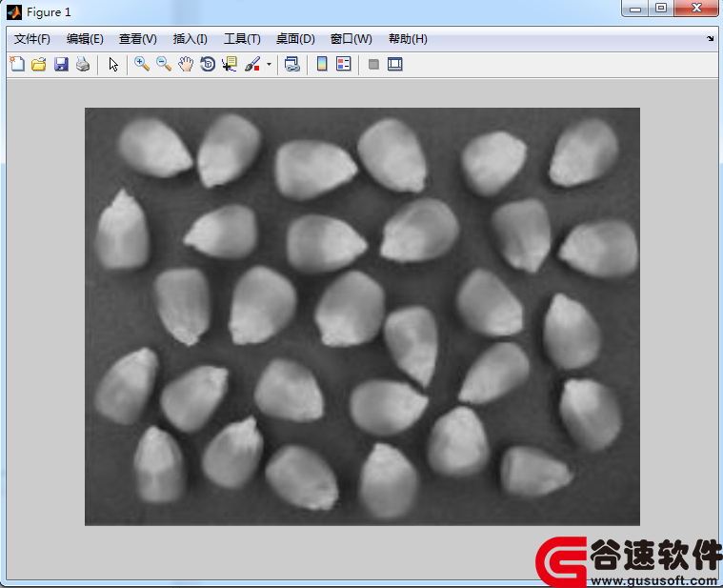Open file using the folder icon
723x588 pixels.
[39, 64]
